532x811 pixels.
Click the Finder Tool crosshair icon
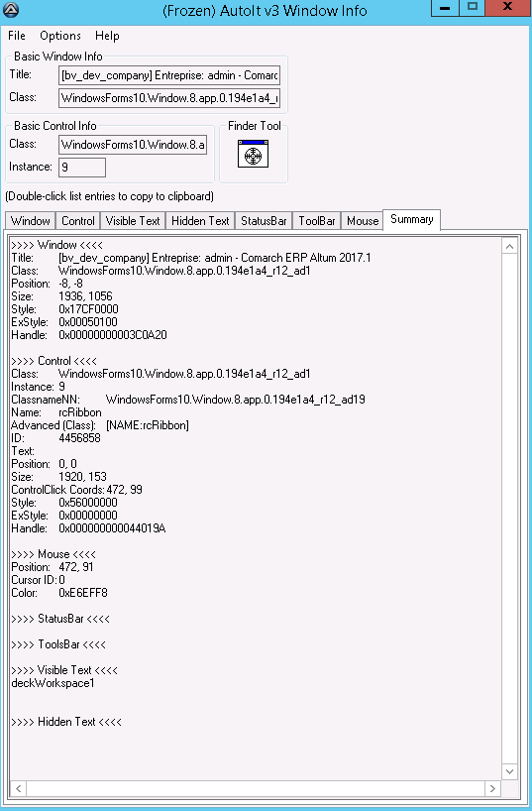click(253, 154)
